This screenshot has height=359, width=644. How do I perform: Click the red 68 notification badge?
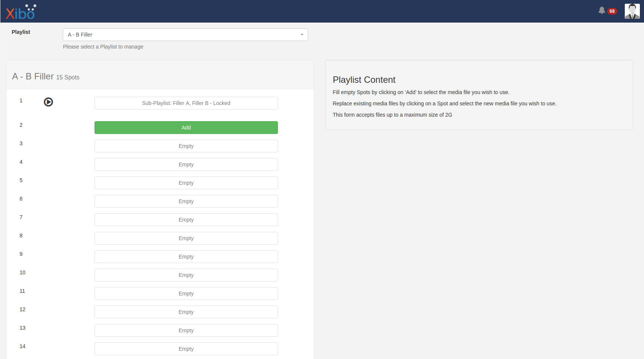click(612, 11)
